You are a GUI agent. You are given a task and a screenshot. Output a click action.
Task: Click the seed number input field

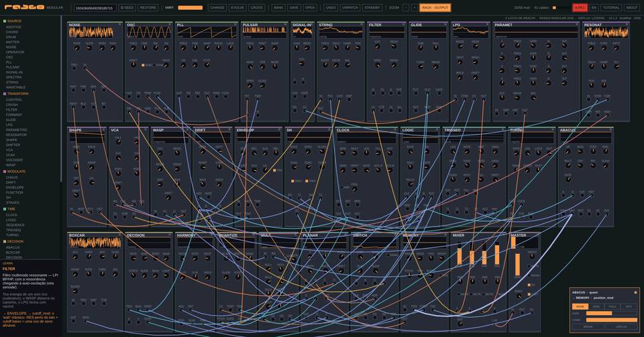tap(95, 8)
